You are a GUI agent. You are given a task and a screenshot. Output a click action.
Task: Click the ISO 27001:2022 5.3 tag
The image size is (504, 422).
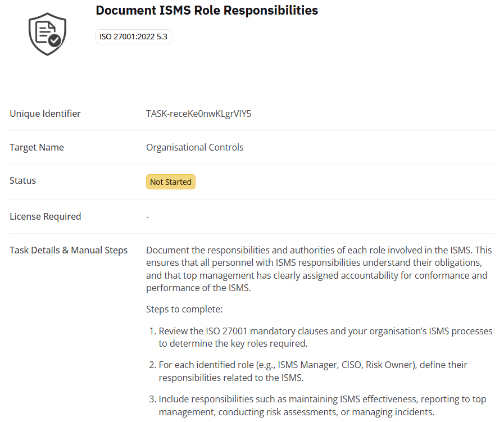pyautogui.click(x=133, y=37)
